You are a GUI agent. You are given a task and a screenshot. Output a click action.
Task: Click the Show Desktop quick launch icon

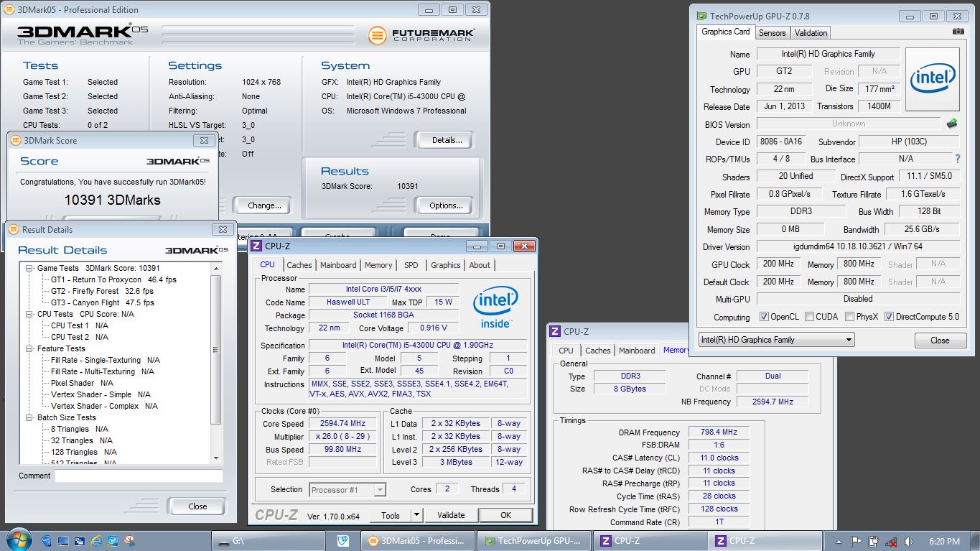point(63,541)
